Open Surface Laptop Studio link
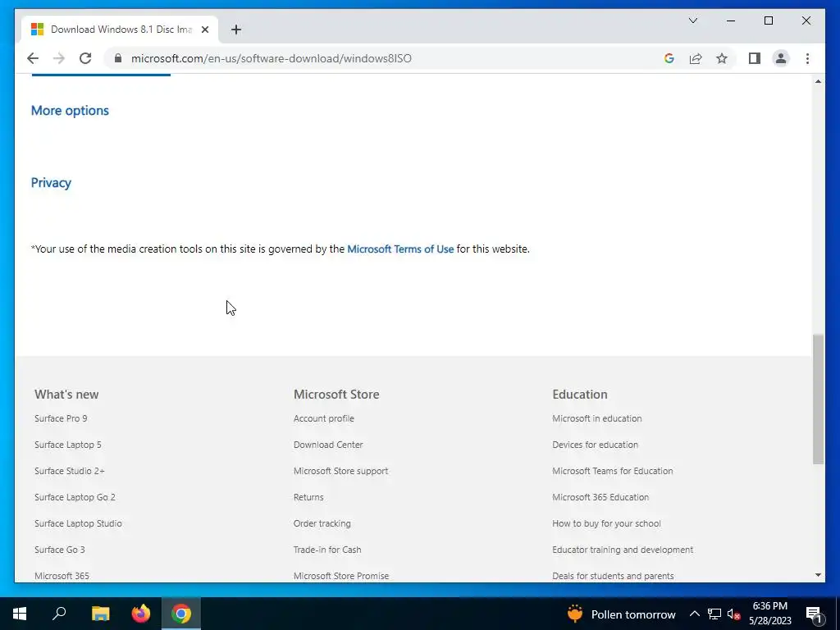This screenshot has width=840, height=630. click(x=78, y=523)
